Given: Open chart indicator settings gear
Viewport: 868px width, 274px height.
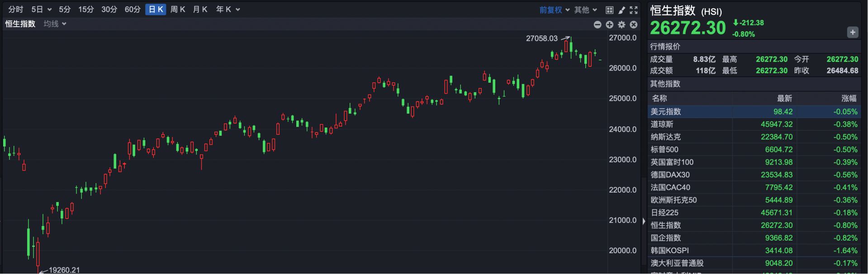Looking at the screenshot, I should click(621, 24).
